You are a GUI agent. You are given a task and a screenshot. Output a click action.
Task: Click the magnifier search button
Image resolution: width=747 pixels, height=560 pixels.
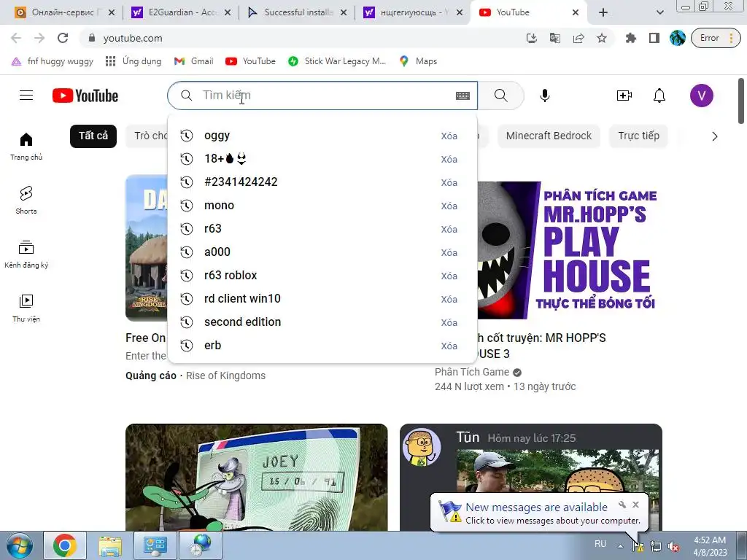pos(500,96)
